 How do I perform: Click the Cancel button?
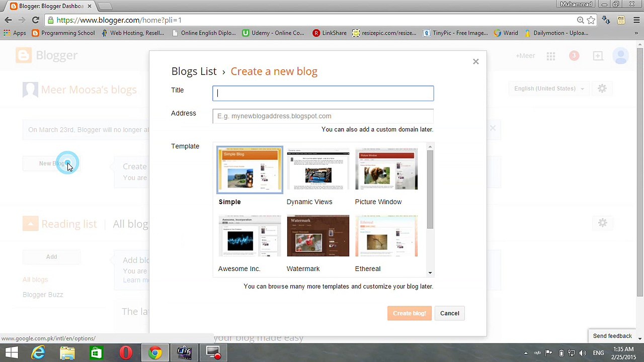[x=450, y=313]
